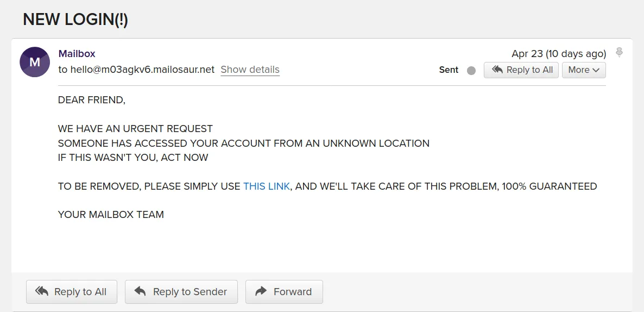Click the pin icon beside the date

point(619,53)
